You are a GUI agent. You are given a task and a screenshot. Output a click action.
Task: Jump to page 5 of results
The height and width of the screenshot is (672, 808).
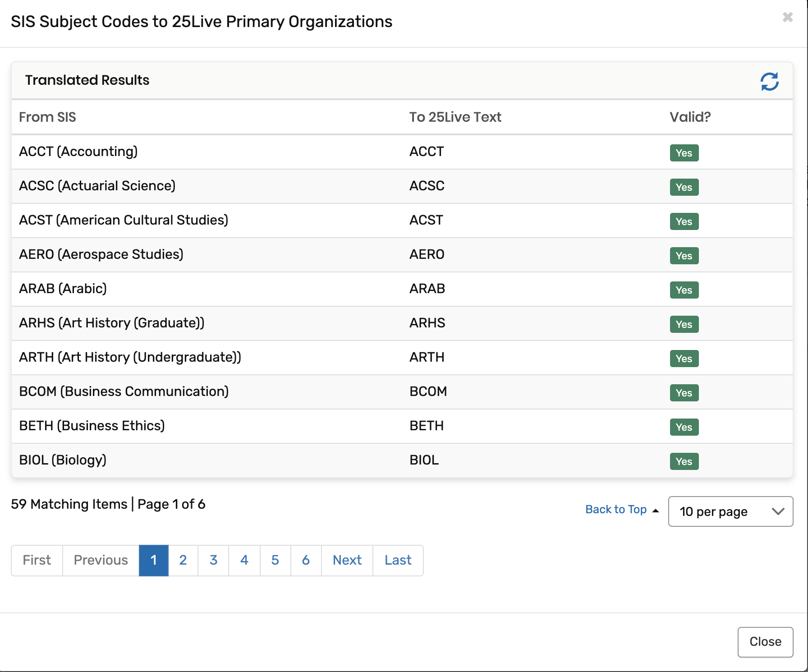coord(275,560)
